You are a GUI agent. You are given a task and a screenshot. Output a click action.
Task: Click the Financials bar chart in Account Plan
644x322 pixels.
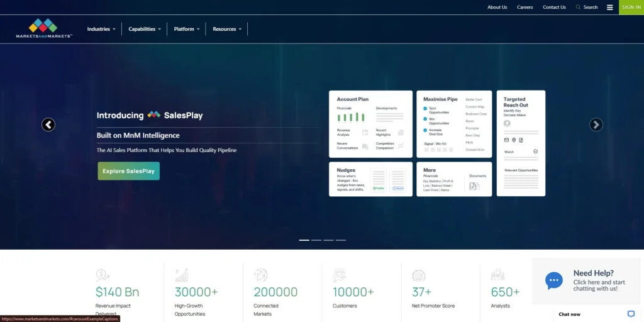(x=351, y=118)
